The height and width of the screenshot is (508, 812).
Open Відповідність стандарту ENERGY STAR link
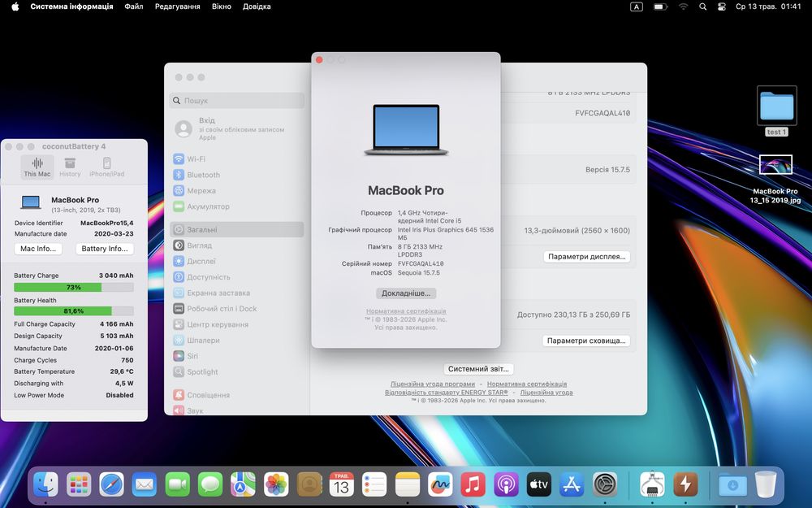click(447, 393)
